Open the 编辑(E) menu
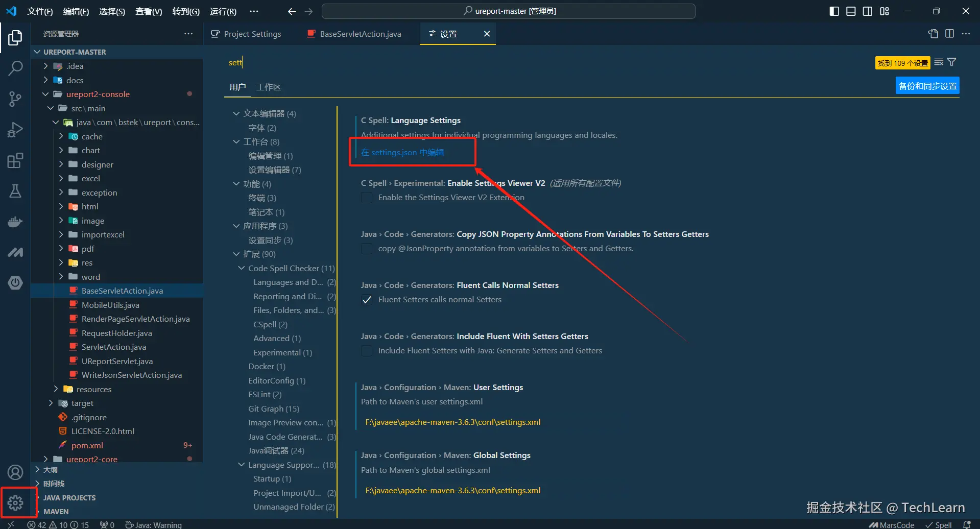The height and width of the screenshot is (529, 980). [76, 11]
